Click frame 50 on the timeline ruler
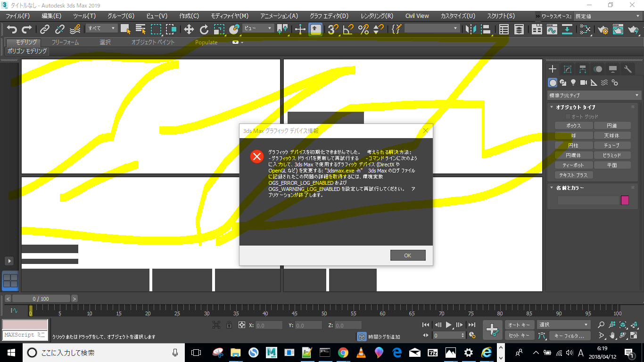This screenshot has height=362, width=644. pos(324,311)
